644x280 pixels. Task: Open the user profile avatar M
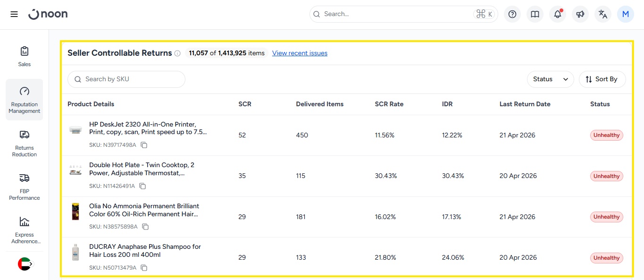coord(626,14)
